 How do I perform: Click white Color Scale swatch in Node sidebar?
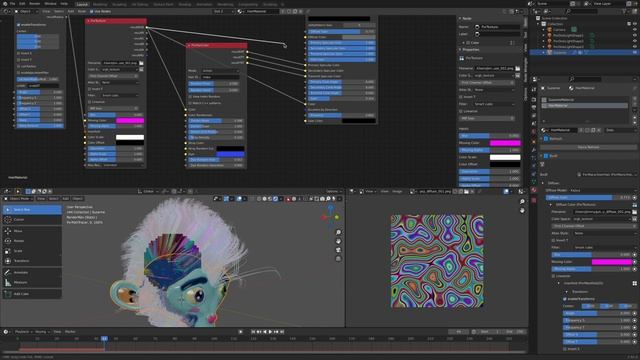pyautogui.click(x=505, y=157)
